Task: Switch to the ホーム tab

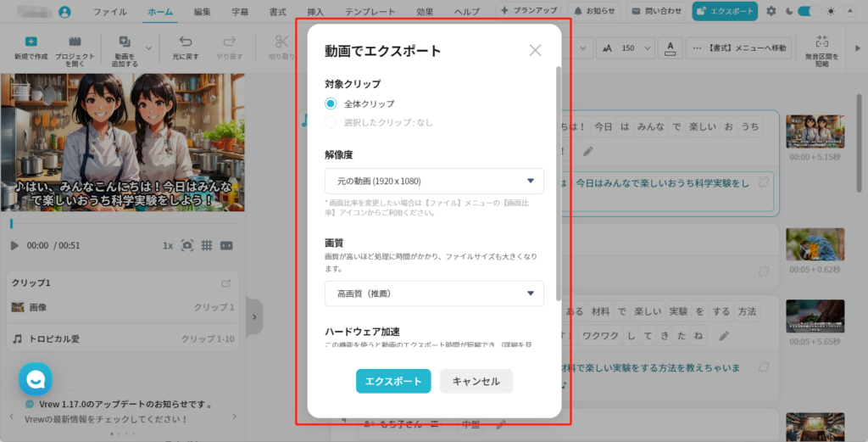Action: coord(160,12)
